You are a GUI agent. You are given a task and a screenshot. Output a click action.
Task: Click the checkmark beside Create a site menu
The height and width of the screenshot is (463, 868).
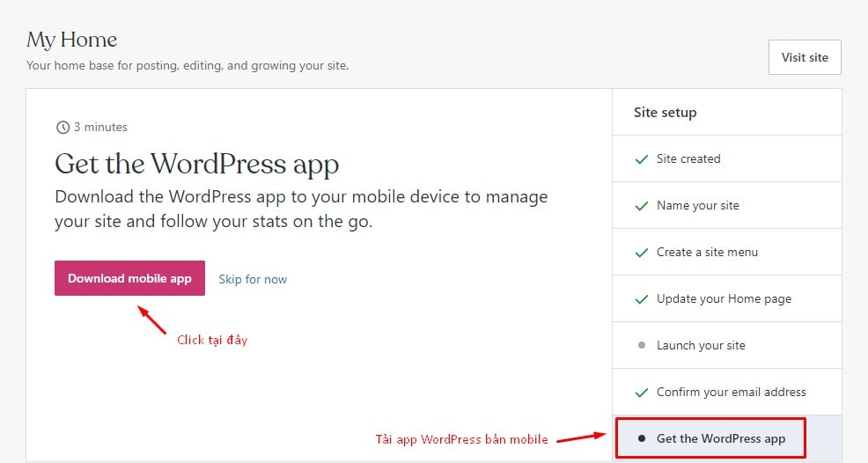(642, 253)
